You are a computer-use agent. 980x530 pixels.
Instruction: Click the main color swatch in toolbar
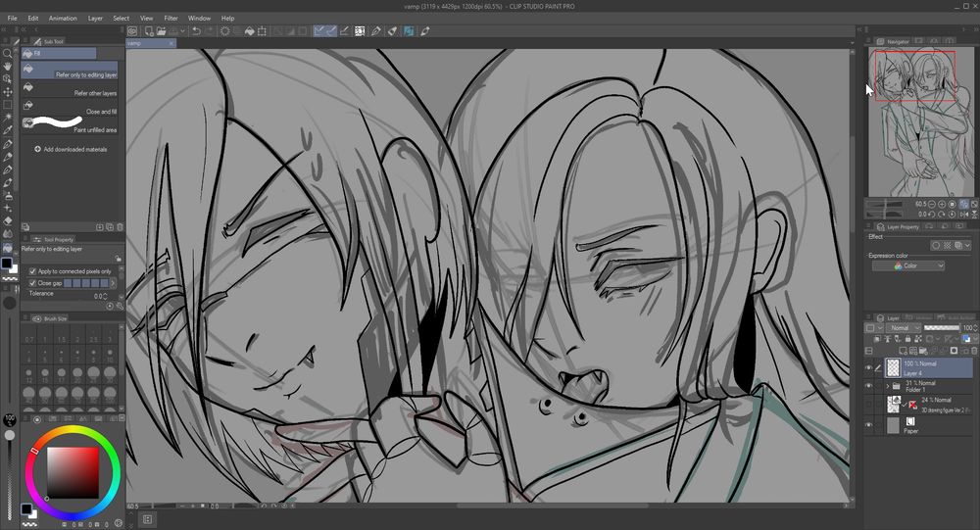[6, 264]
